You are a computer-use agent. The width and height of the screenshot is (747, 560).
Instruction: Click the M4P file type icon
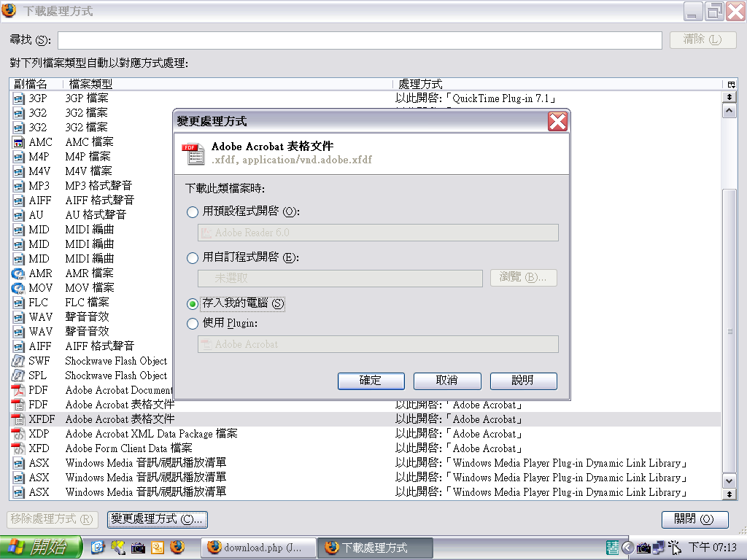[18, 157]
